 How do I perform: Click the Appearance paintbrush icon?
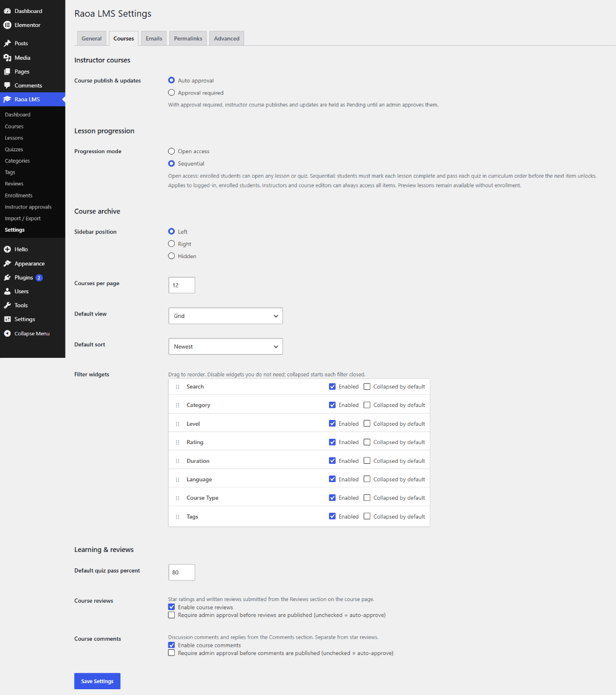click(7, 263)
